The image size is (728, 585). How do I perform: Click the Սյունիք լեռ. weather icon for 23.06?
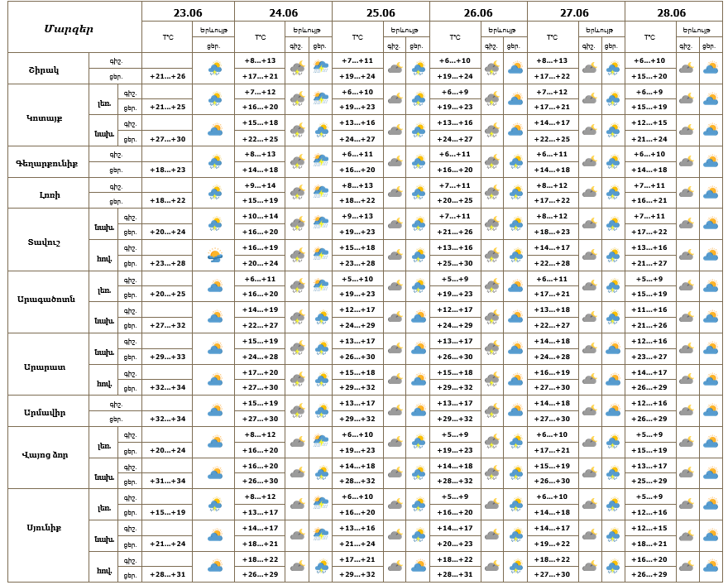click(214, 505)
